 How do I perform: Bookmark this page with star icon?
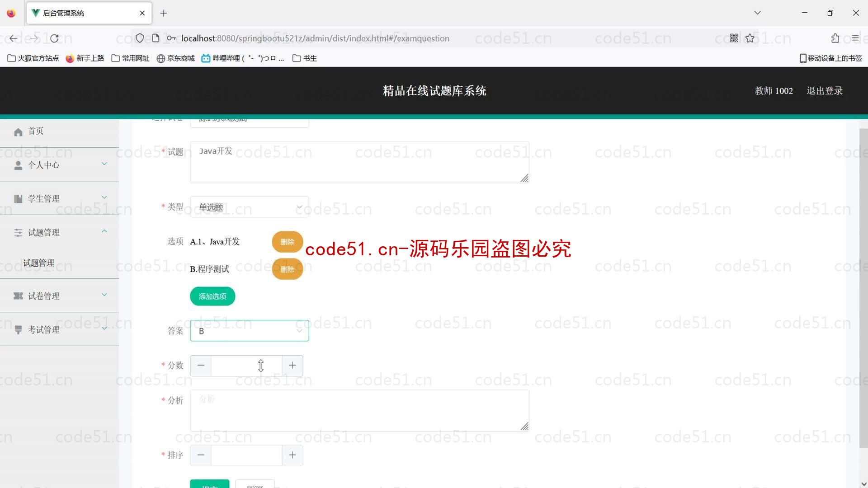tap(750, 38)
